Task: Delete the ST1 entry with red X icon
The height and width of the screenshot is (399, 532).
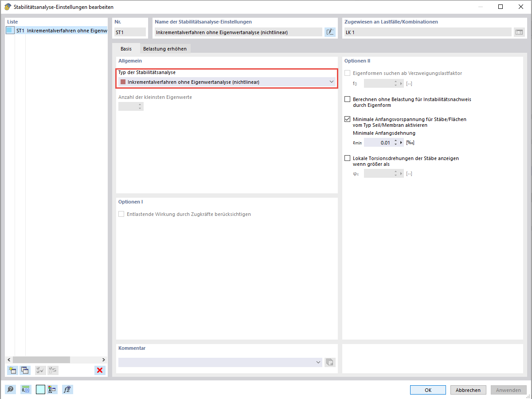Action: tap(99, 370)
